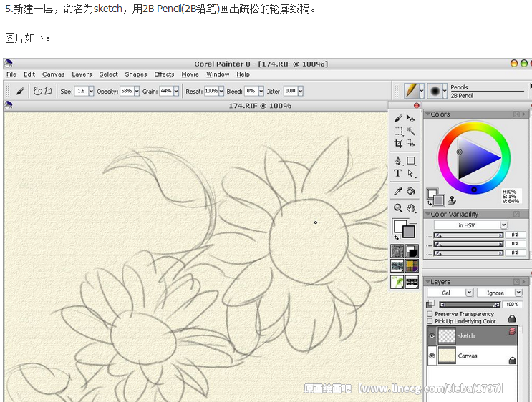532x402 pixels.
Task: Open the Gradient selector in toolbox
Action: coord(412,251)
